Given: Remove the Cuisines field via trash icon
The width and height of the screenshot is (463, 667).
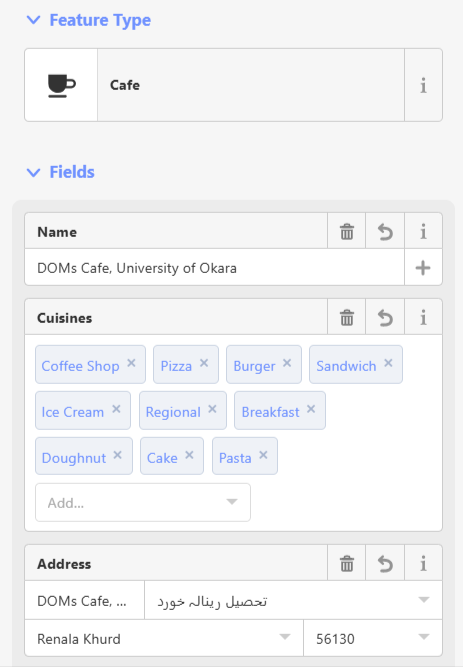Looking at the screenshot, I should [x=346, y=317].
